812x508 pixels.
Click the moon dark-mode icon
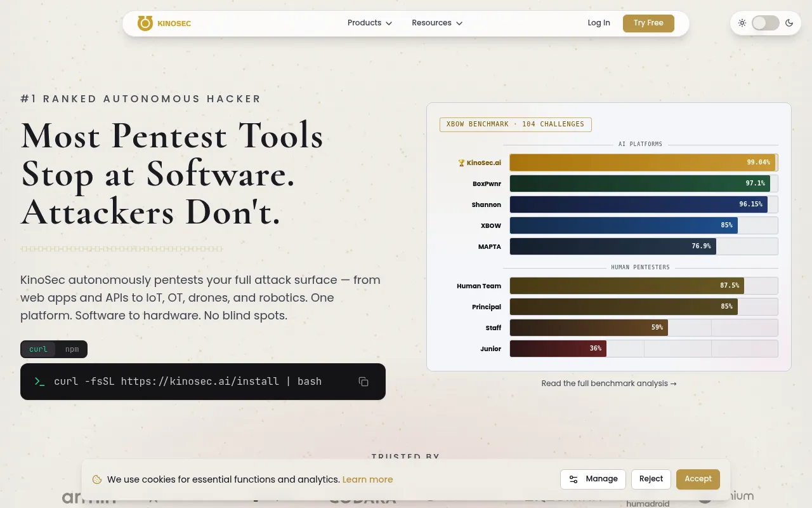tap(789, 23)
